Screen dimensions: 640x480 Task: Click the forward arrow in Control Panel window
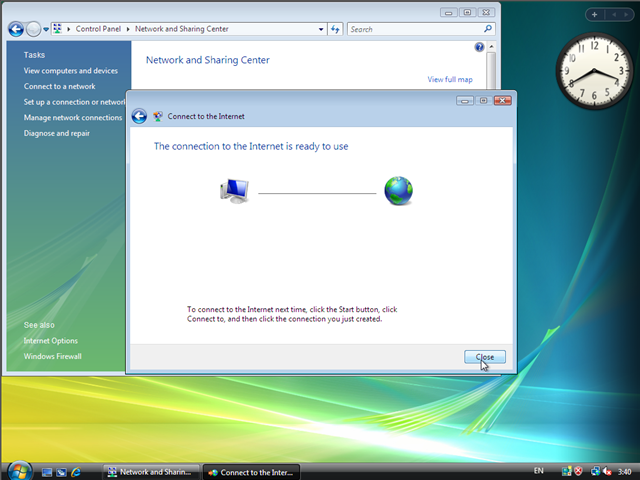point(33,29)
